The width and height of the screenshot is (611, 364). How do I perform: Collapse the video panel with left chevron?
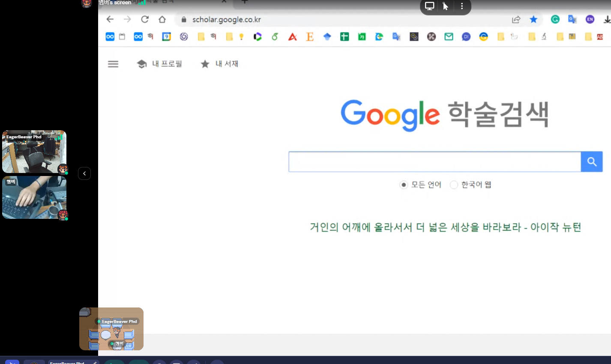[84, 173]
